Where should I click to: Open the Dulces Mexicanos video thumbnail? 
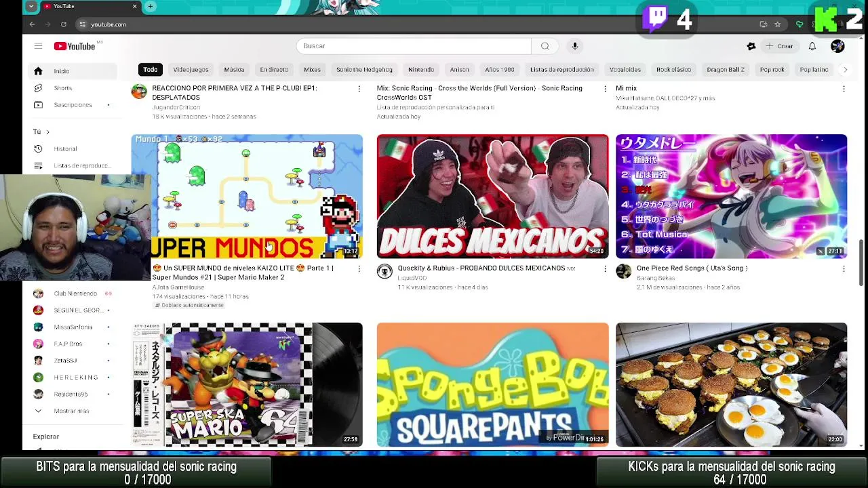pos(492,197)
